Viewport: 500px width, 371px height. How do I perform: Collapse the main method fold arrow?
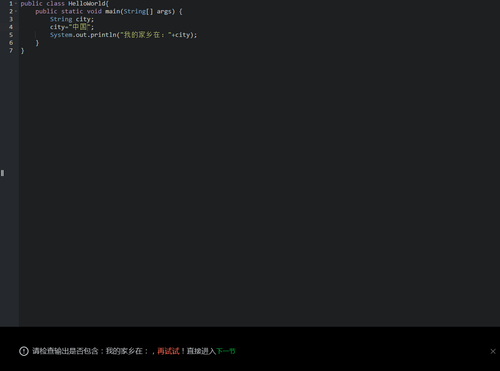[16, 11]
